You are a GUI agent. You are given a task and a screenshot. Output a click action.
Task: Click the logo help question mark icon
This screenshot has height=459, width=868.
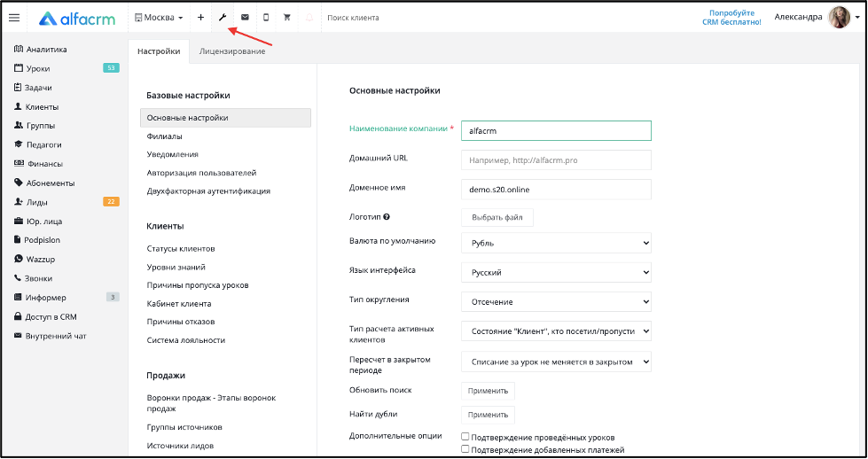click(387, 217)
